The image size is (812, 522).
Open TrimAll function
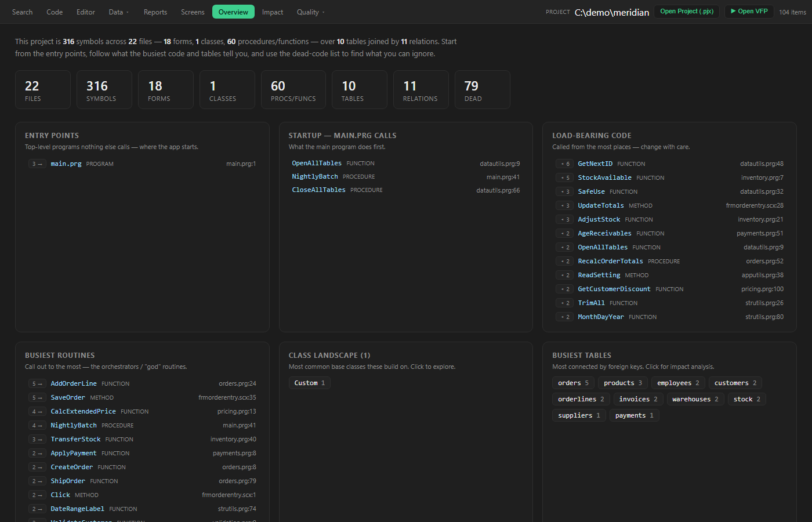(x=669, y=303)
